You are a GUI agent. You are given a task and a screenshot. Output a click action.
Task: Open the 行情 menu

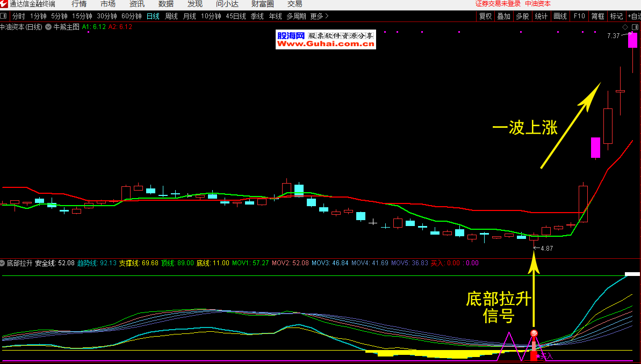[79, 4]
